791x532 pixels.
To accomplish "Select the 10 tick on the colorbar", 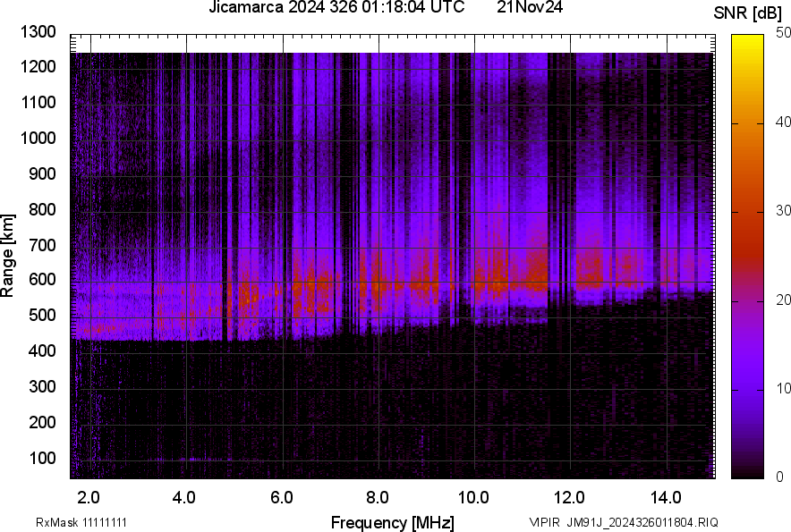I will [784, 388].
